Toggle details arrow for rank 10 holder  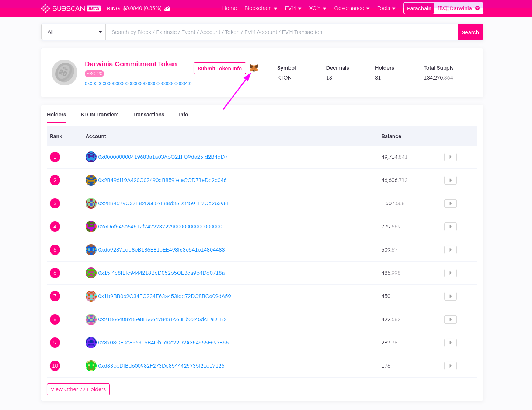click(450, 366)
